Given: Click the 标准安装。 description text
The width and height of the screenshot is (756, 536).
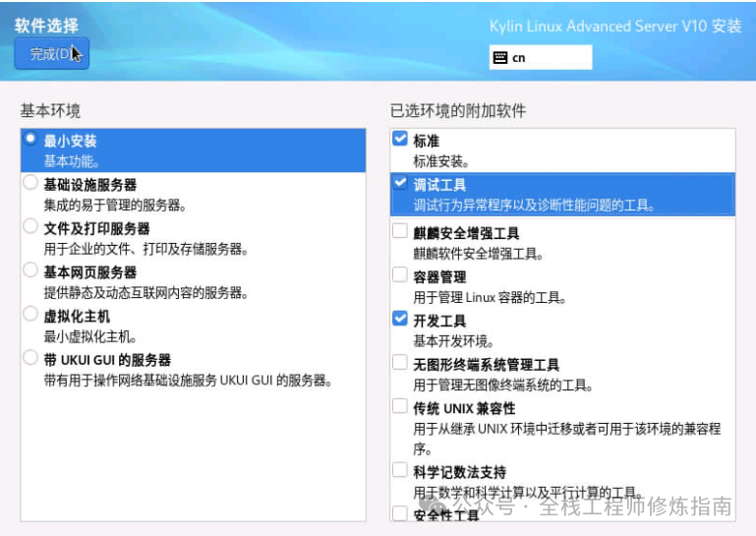Looking at the screenshot, I should (440, 161).
